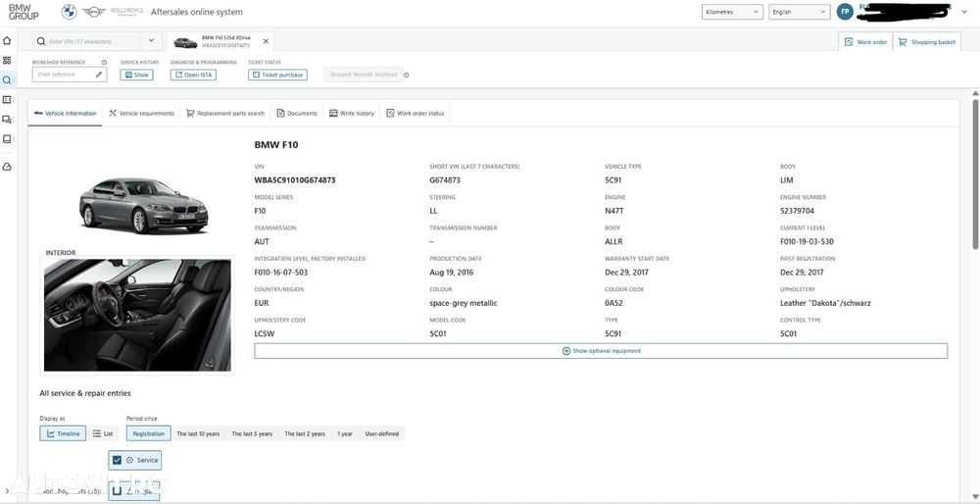Image resolution: width=980 pixels, height=504 pixels.
Task: Click info icon beside Request Remote KeyRead
Action: tap(407, 76)
